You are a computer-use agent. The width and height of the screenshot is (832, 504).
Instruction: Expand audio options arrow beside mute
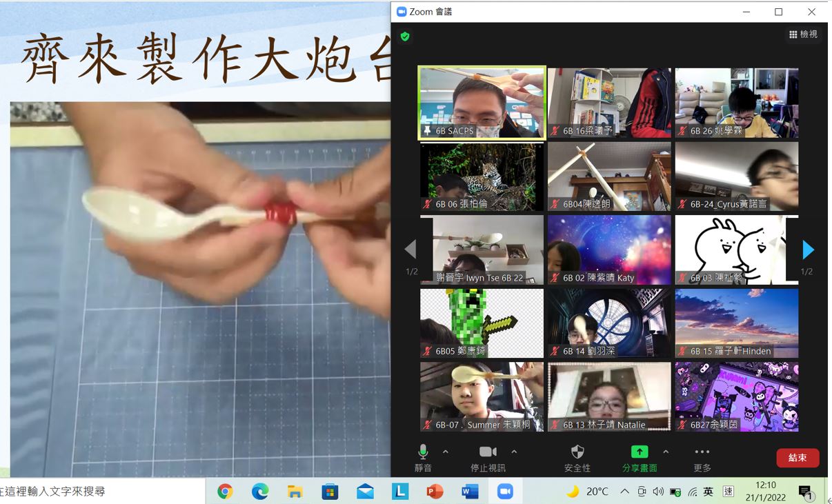click(446, 452)
